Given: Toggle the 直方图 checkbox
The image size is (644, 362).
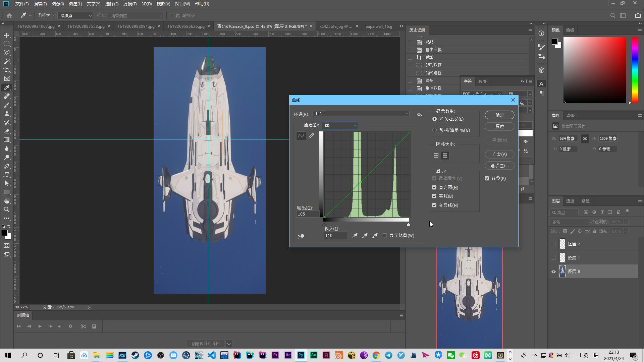Looking at the screenshot, I should point(434,187).
